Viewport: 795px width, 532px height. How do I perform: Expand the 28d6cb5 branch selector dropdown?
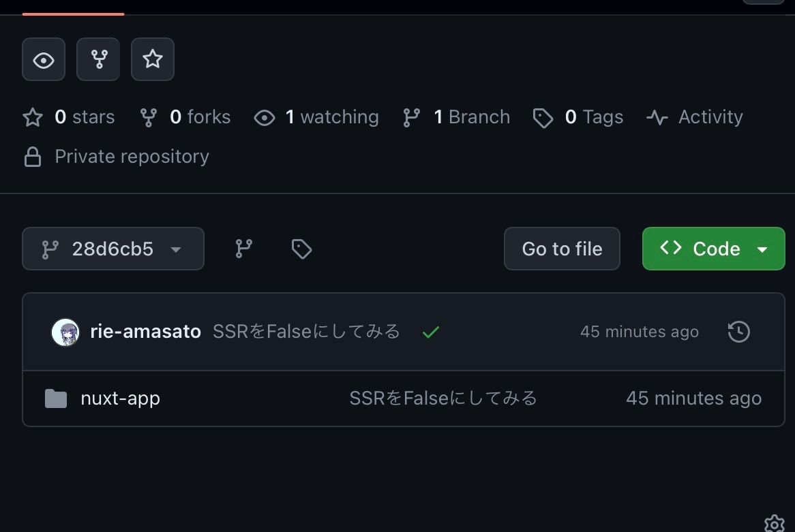coord(113,249)
